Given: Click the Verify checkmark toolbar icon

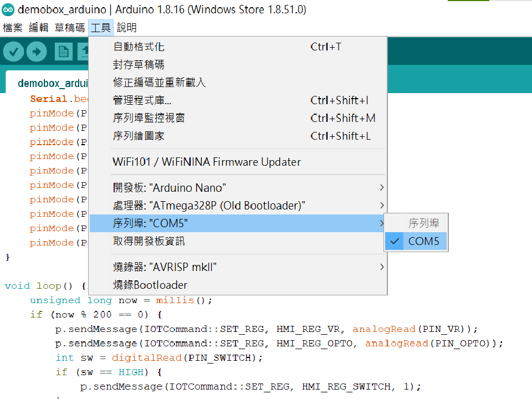Looking at the screenshot, I should 13,52.
